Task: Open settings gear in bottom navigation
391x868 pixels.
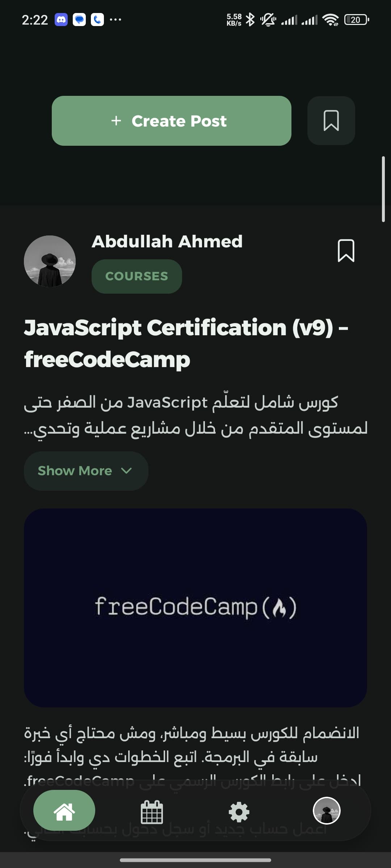Action: 239,812
